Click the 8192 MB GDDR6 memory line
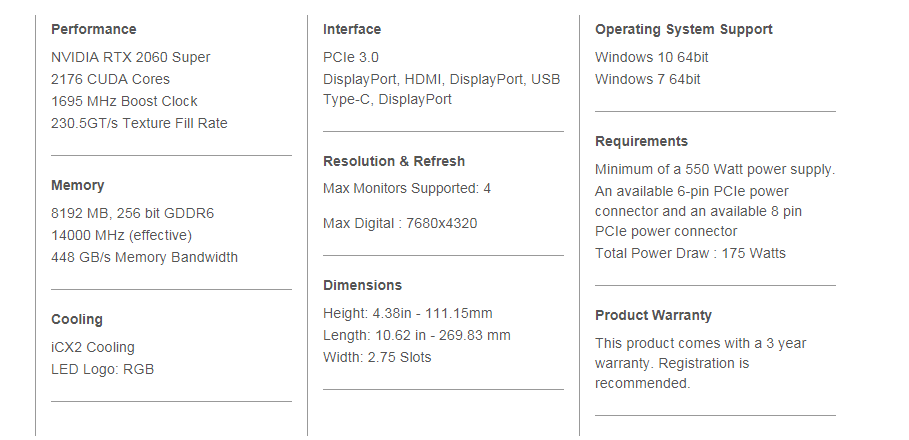 [x=132, y=213]
